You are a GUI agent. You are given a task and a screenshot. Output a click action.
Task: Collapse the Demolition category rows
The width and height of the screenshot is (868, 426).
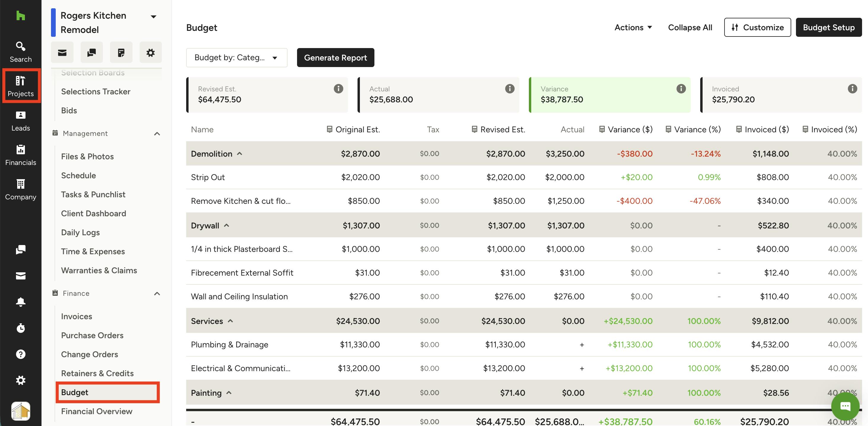(240, 154)
